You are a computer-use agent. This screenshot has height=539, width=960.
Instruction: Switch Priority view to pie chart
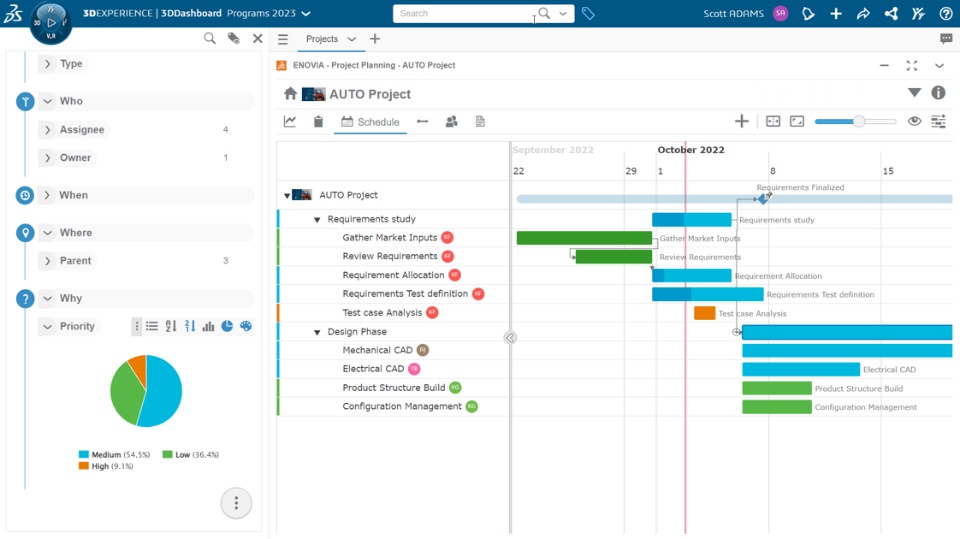pos(227,326)
